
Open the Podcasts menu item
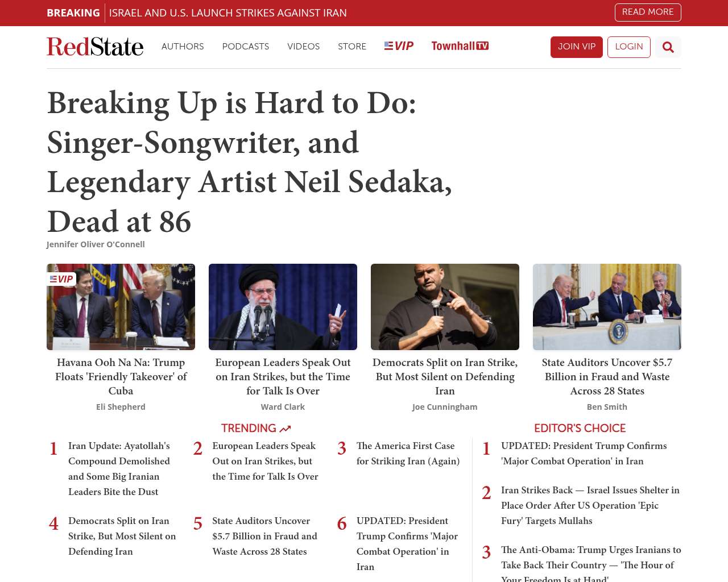click(246, 47)
